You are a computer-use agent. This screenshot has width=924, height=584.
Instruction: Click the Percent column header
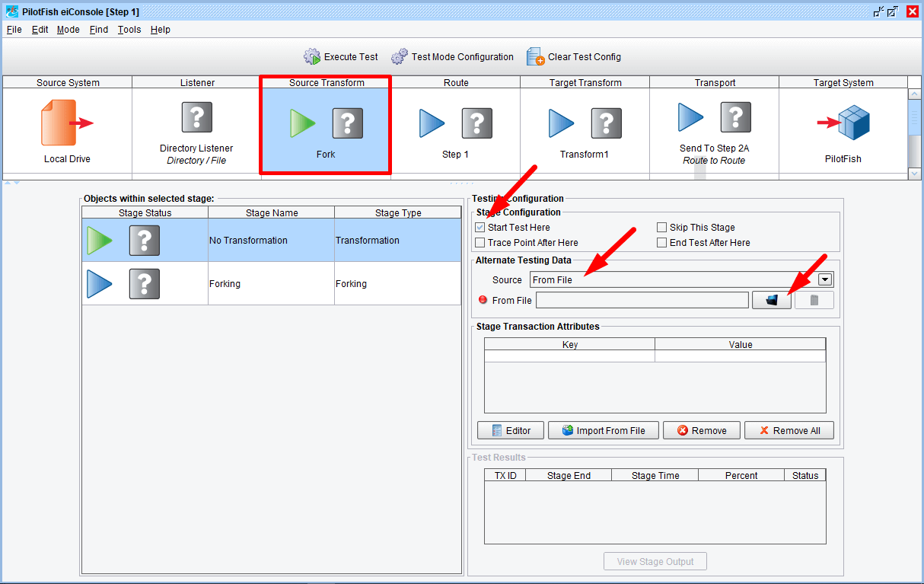[741, 475]
